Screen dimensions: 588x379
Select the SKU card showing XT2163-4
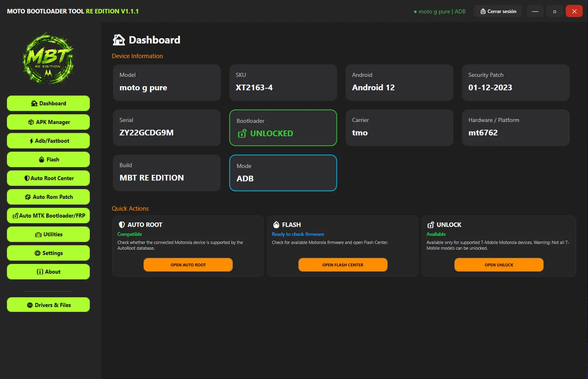pyautogui.click(x=283, y=82)
